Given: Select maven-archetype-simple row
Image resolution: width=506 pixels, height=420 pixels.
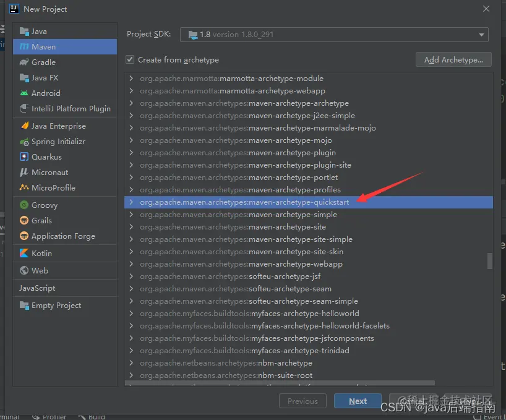Looking at the screenshot, I should (x=309, y=215).
